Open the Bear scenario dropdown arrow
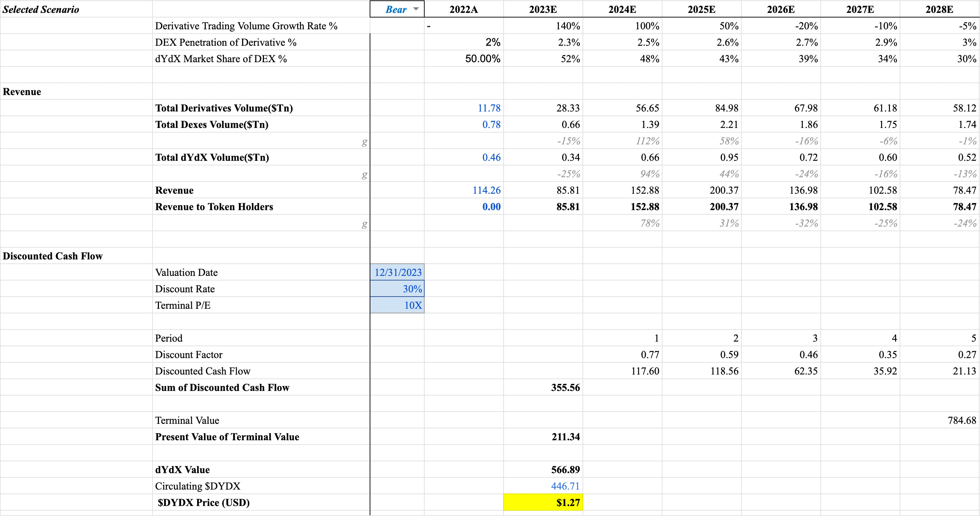 (x=416, y=9)
